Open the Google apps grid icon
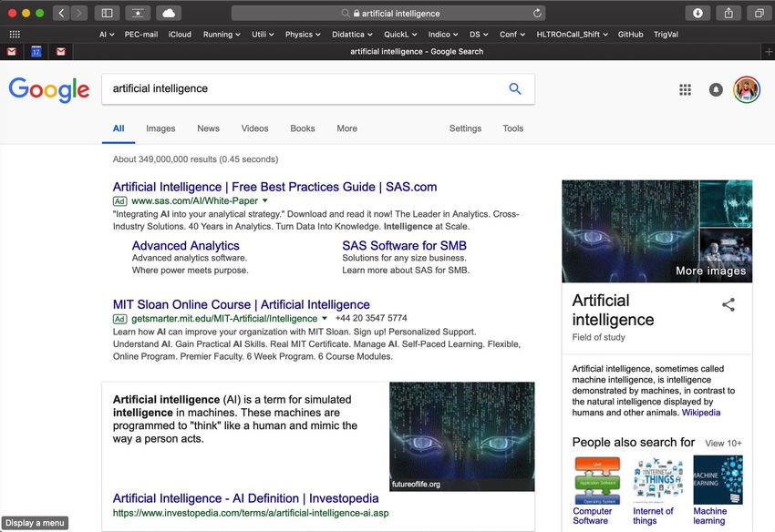775x532 pixels. [685, 89]
